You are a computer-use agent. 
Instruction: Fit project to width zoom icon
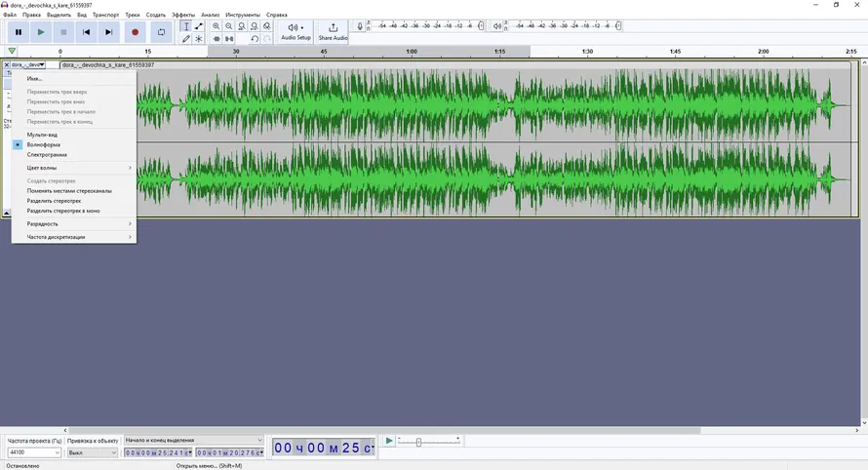(255, 26)
